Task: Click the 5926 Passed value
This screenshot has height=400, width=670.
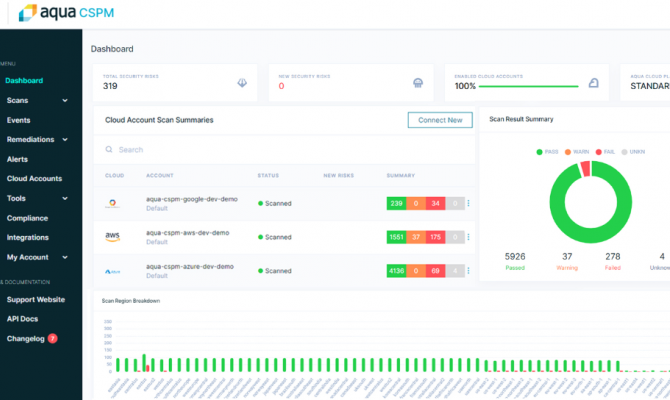Action: (x=515, y=256)
